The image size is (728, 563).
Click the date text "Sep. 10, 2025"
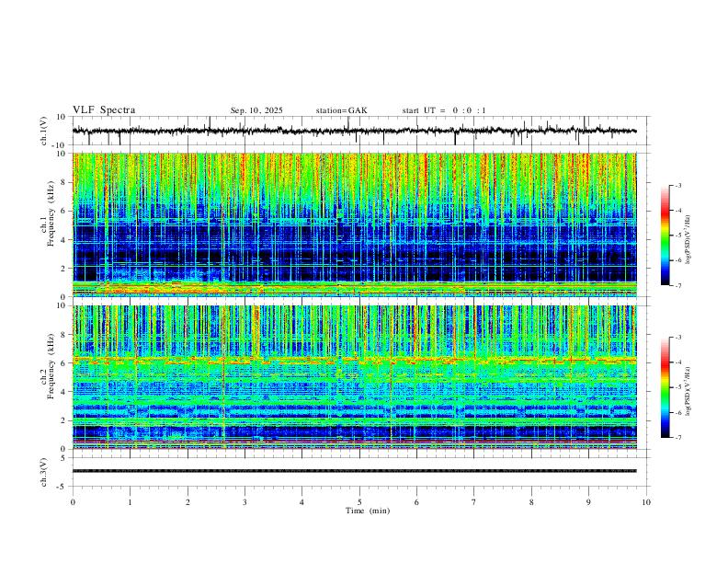[256, 110]
